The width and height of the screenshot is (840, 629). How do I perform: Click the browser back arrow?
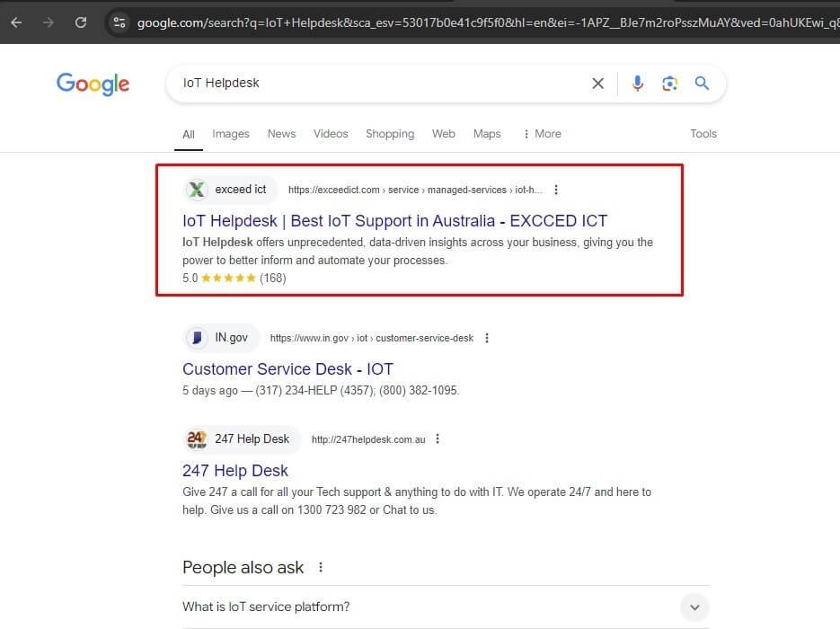16,22
